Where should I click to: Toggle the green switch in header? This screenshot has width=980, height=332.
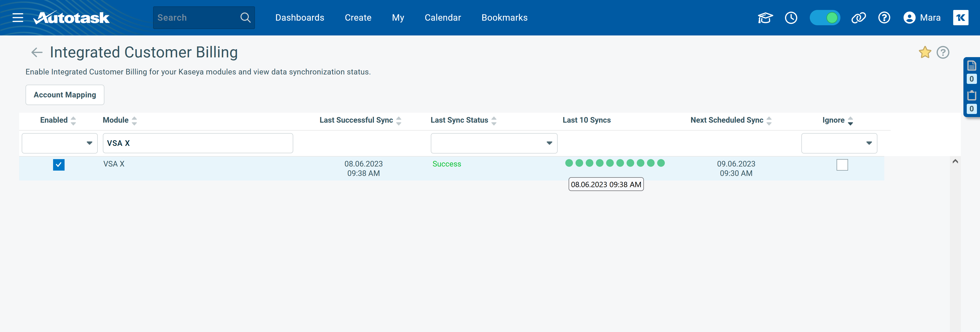[824, 18]
